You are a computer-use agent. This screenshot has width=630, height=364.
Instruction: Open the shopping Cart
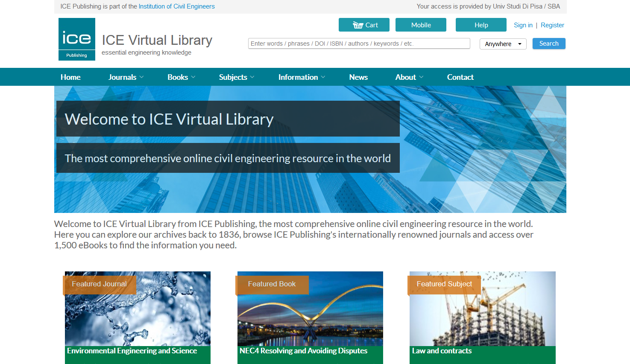point(364,25)
